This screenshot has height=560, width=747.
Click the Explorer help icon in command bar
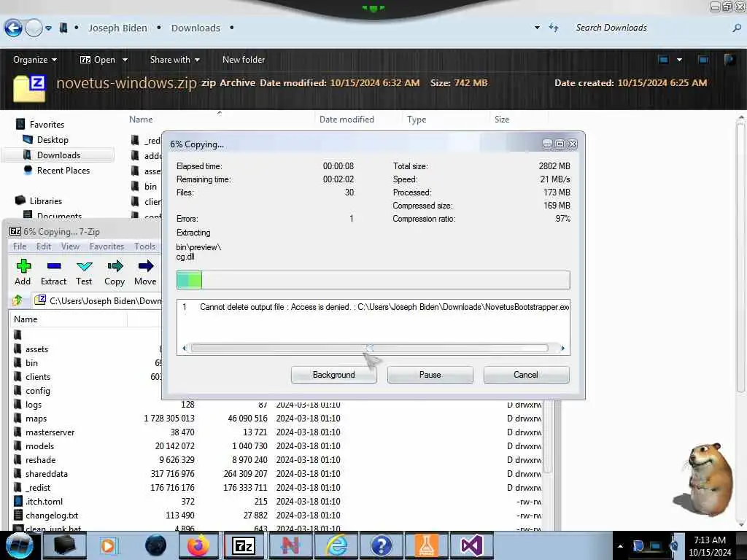pos(729,60)
